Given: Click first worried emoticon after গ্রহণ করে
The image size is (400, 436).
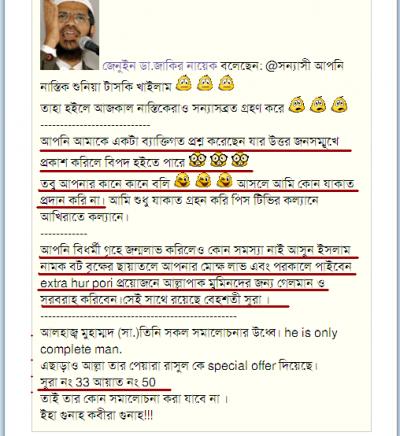Looking at the screenshot, I should [x=297, y=104].
